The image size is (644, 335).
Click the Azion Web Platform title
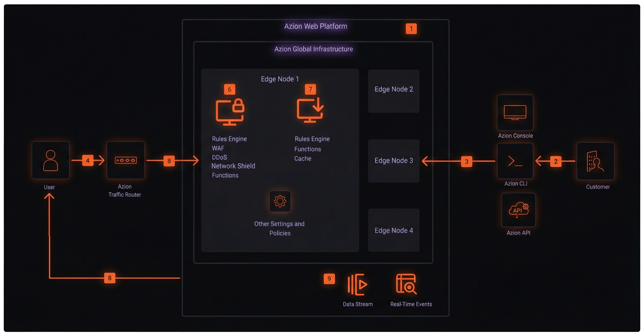click(316, 26)
